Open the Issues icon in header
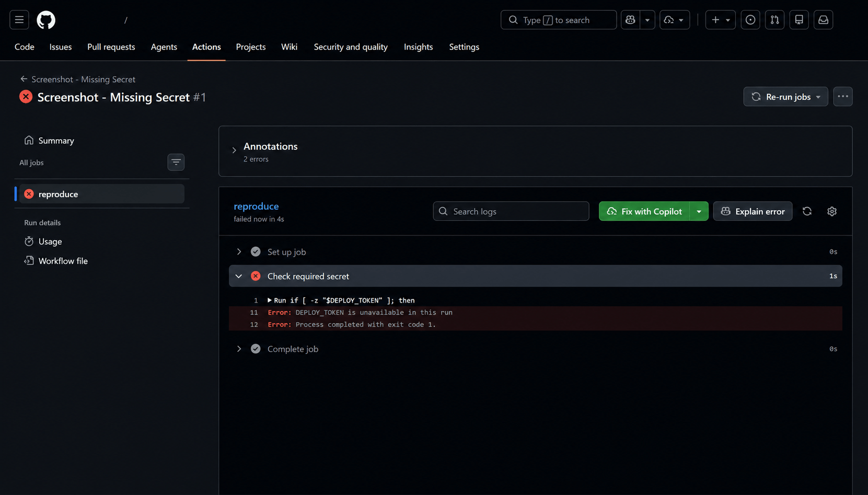The image size is (868, 495). pos(750,20)
